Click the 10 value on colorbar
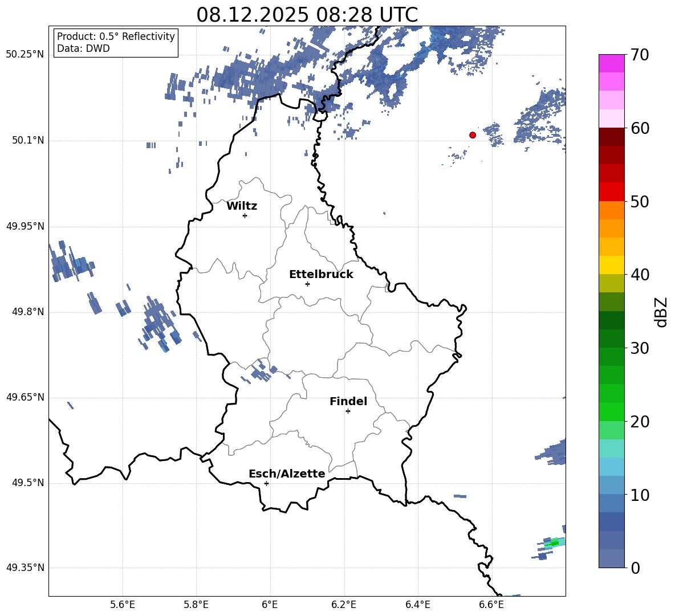The width and height of the screenshot is (675, 616). (x=639, y=495)
